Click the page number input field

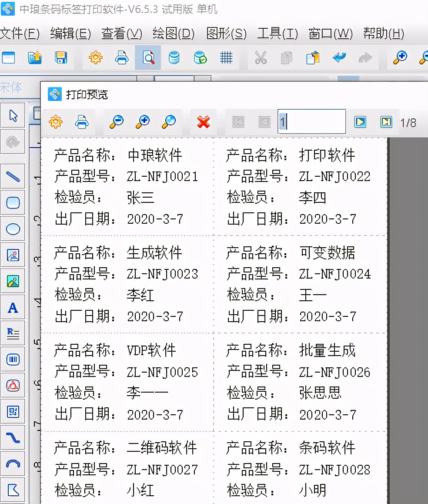coord(311,121)
